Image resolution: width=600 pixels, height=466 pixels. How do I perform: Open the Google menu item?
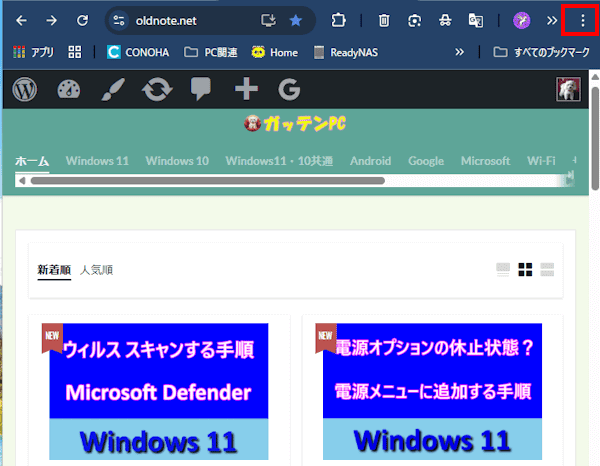click(x=426, y=161)
